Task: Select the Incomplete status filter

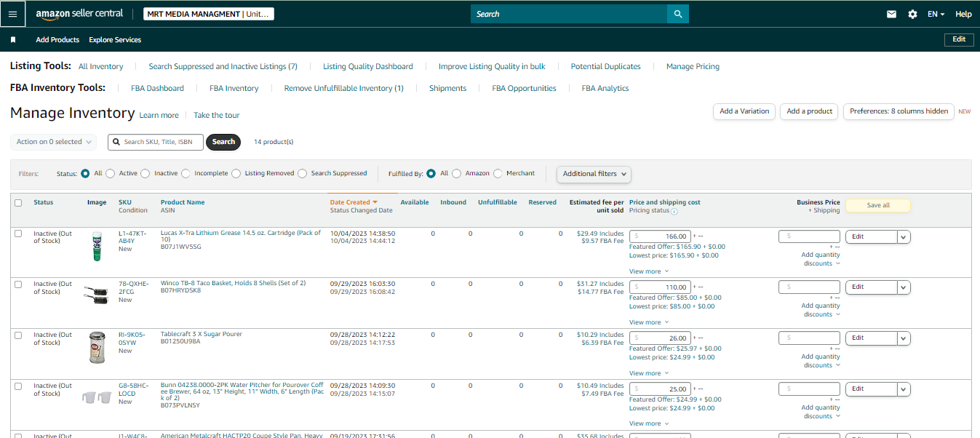Action: click(186, 174)
